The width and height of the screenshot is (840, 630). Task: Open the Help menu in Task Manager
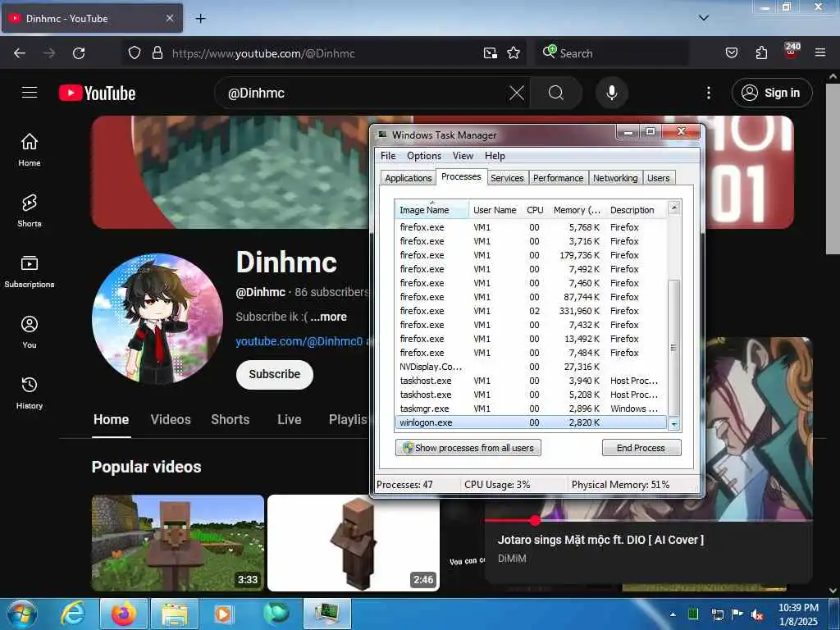(495, 156)
